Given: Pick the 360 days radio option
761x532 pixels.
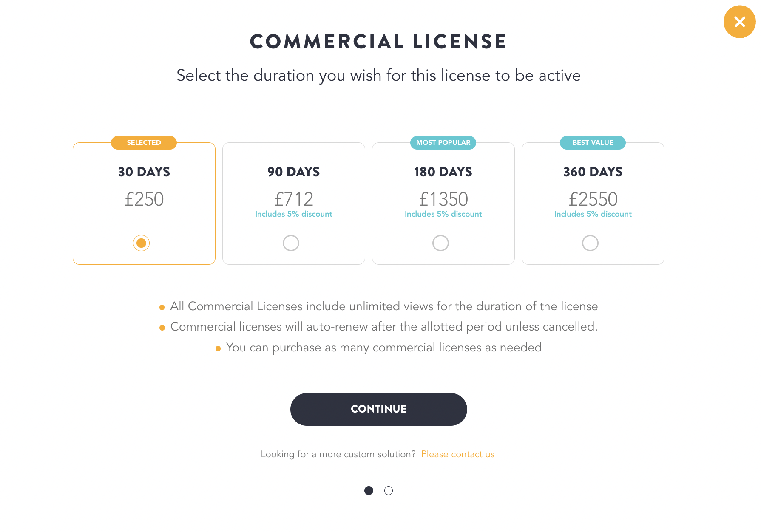Looking at the screenshot, I should (x=590, y=243).
